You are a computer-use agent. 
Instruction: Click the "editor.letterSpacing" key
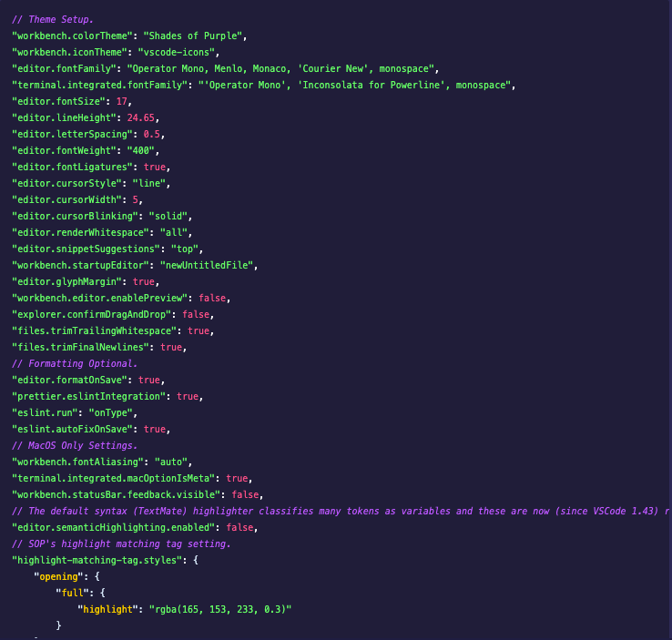tap(72, 134)
